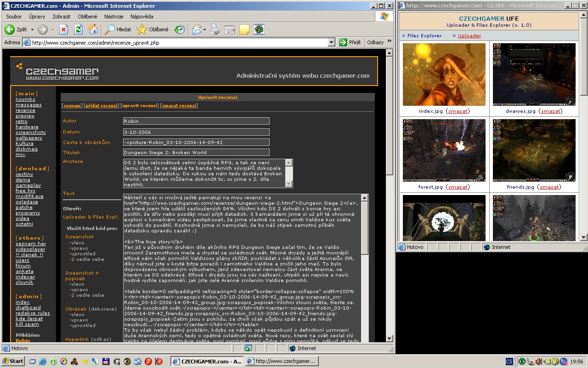The height and width of the screenshot is (368, 588).
Task: Expand the Odkazy links chevron
Action: pos(390,42)
